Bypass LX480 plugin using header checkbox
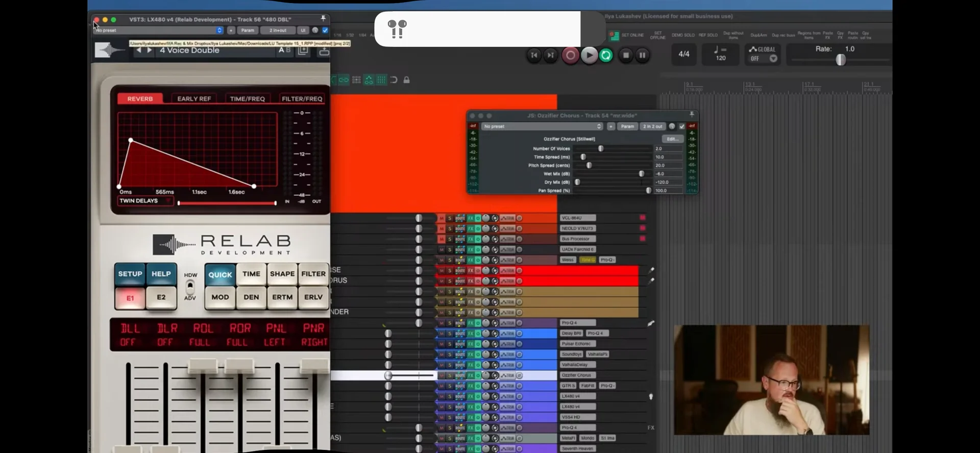980x453 pixels. click(x=325, y=30)
